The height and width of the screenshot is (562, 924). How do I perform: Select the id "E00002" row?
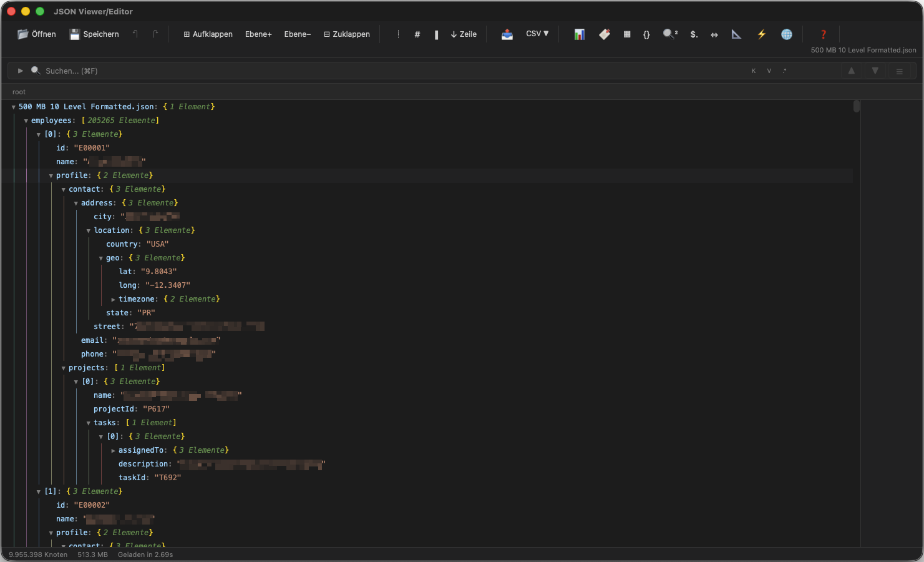click(x=83, y=505)
